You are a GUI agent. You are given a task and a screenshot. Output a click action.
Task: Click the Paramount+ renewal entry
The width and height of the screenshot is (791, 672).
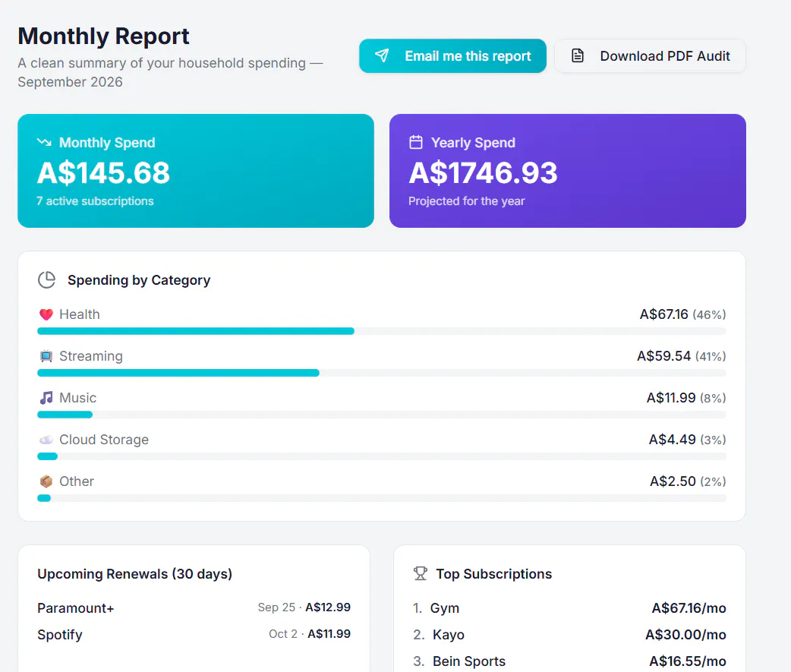tap(194, 608)
